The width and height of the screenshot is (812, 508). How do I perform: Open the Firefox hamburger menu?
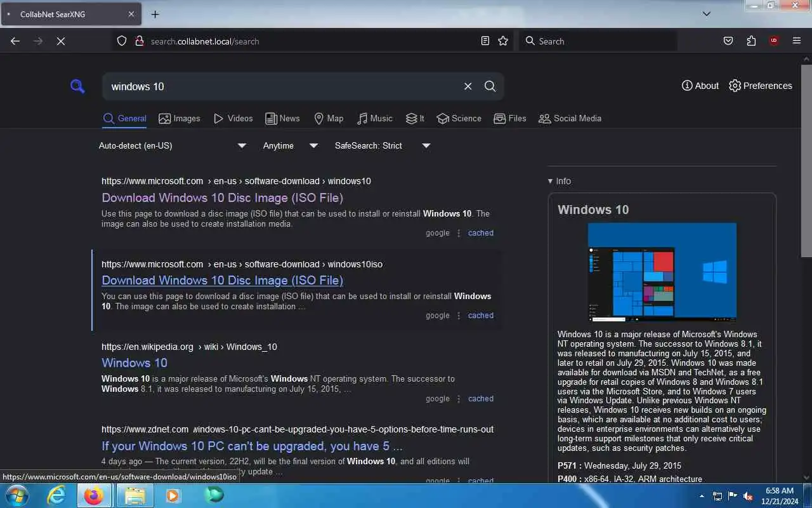point(797,41)
